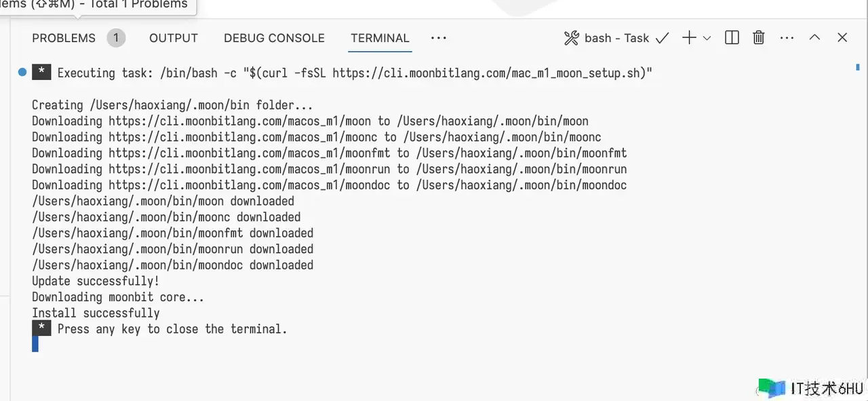Click the task success checkmark icon

tap(663, 38)
